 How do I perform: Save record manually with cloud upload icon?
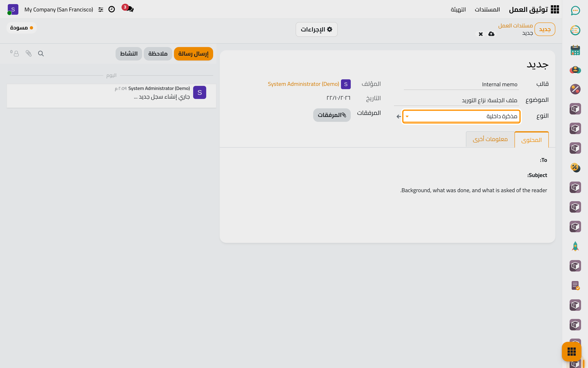pos(491,34)
